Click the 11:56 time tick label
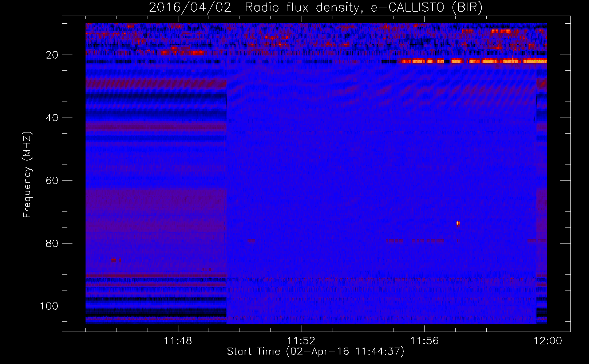The height and width of the screenshot is (364, 589). coord(424,341)
